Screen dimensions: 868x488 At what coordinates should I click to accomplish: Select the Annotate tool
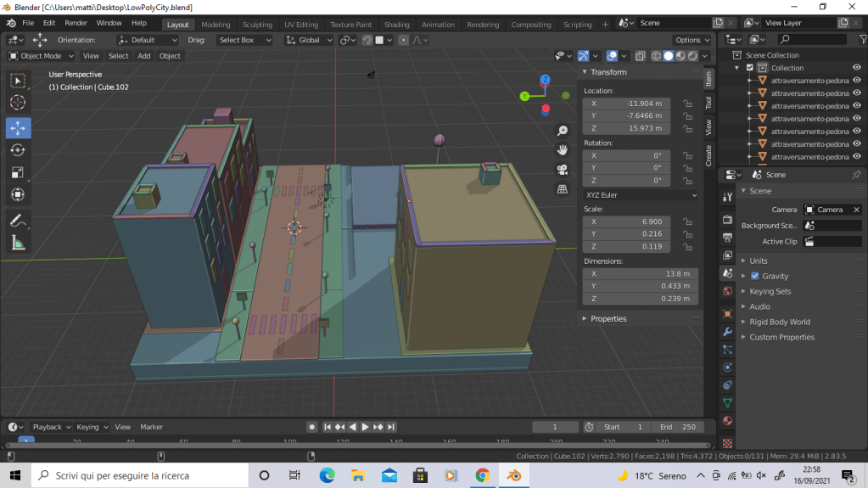point(18,221)
